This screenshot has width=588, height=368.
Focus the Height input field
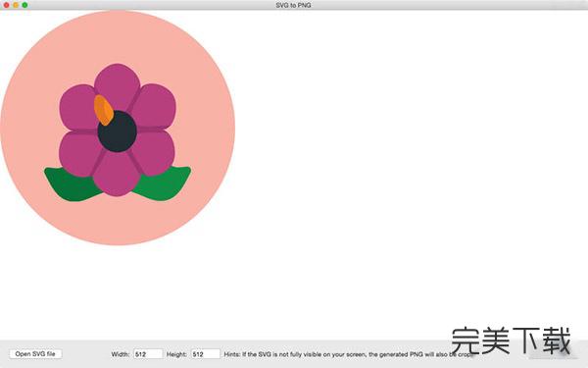pyautogui.click(x=206, y=354)
